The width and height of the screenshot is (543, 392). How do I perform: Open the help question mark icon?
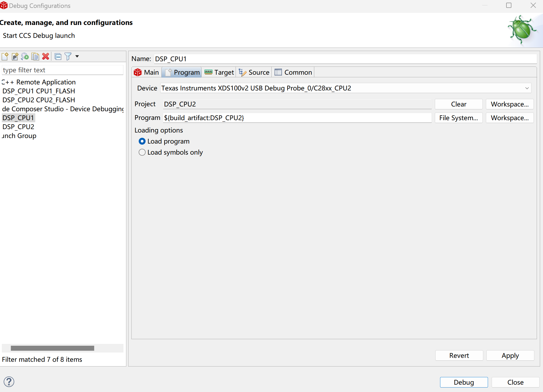(x=9, y=382)
